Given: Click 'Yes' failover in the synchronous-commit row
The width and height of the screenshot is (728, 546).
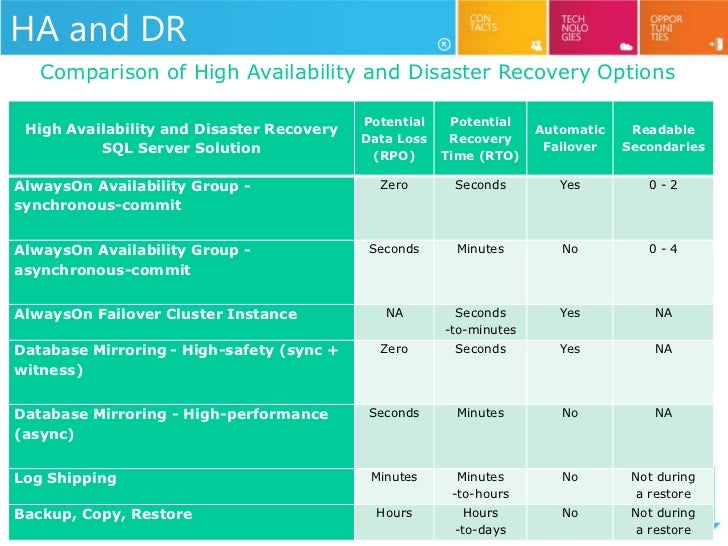Looking at the screenshot, I should (570, 185).
